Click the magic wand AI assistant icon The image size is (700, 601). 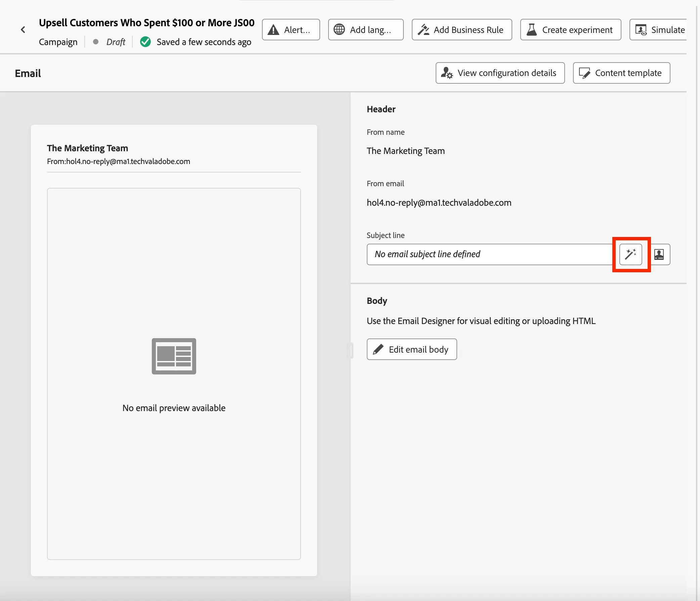631,254
